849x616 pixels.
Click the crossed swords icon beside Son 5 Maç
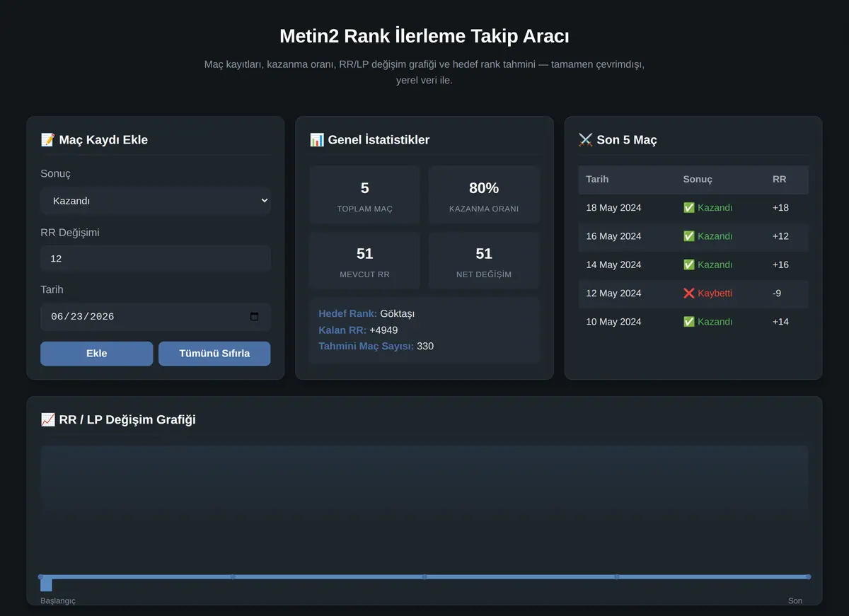point(585,140)
